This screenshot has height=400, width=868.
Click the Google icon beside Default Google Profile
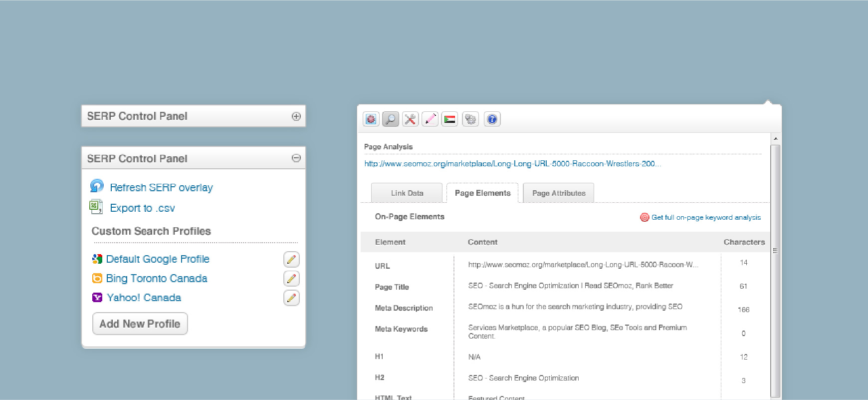coord(97,259)
